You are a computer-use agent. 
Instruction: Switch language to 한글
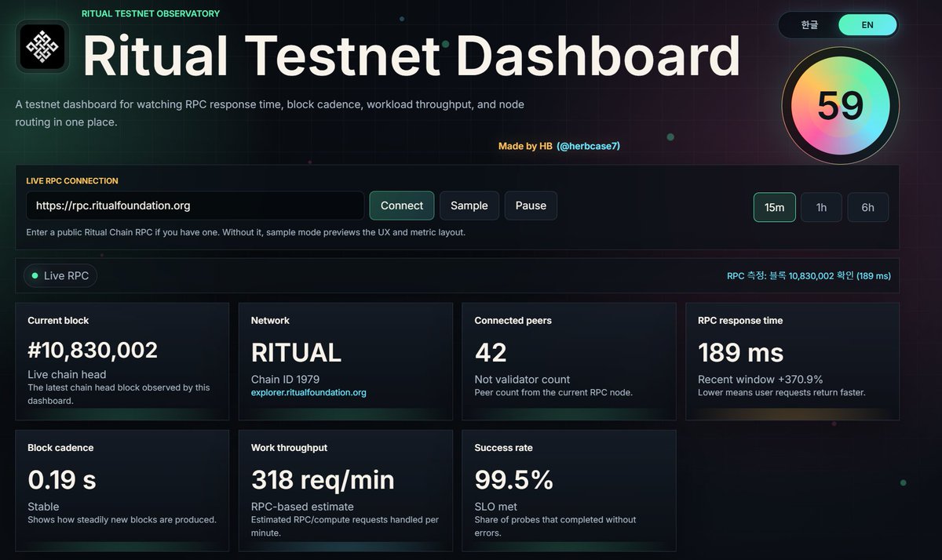click(x=809, y=25)
